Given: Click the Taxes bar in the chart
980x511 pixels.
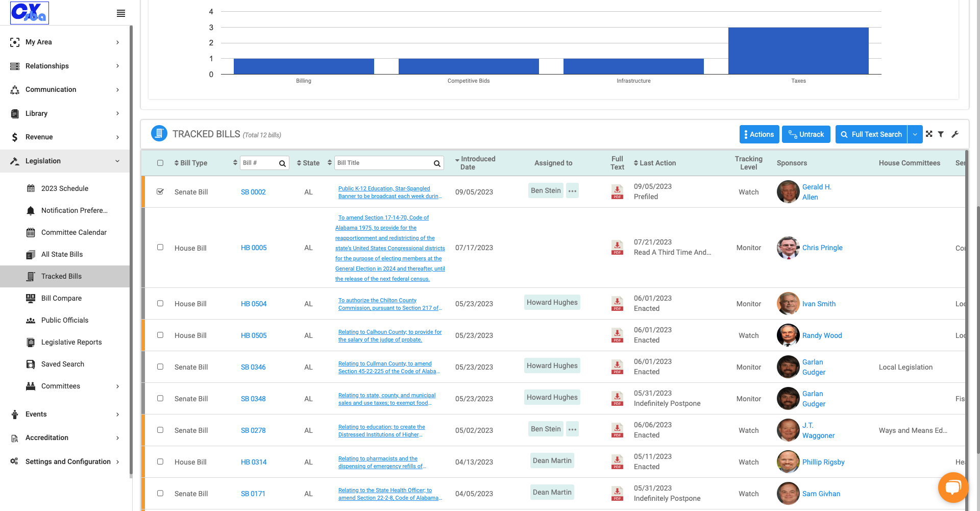Looking at the screenshot, I should 798,51.
